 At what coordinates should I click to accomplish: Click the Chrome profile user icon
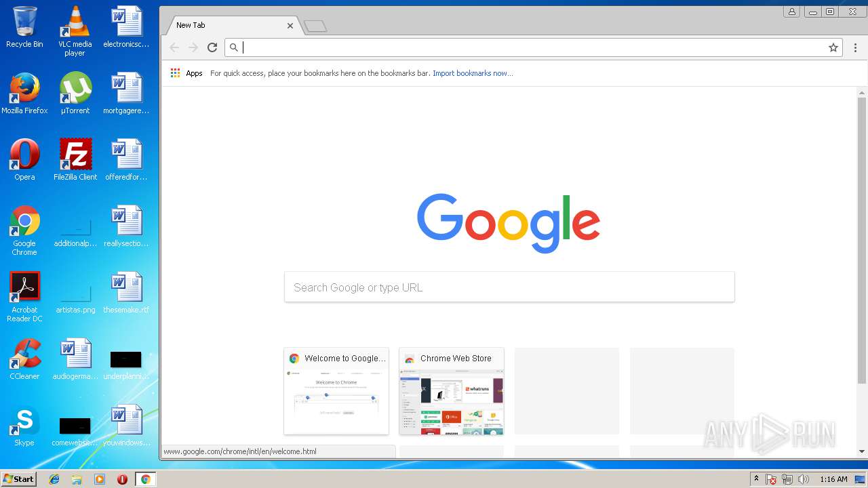coord(791,12)
